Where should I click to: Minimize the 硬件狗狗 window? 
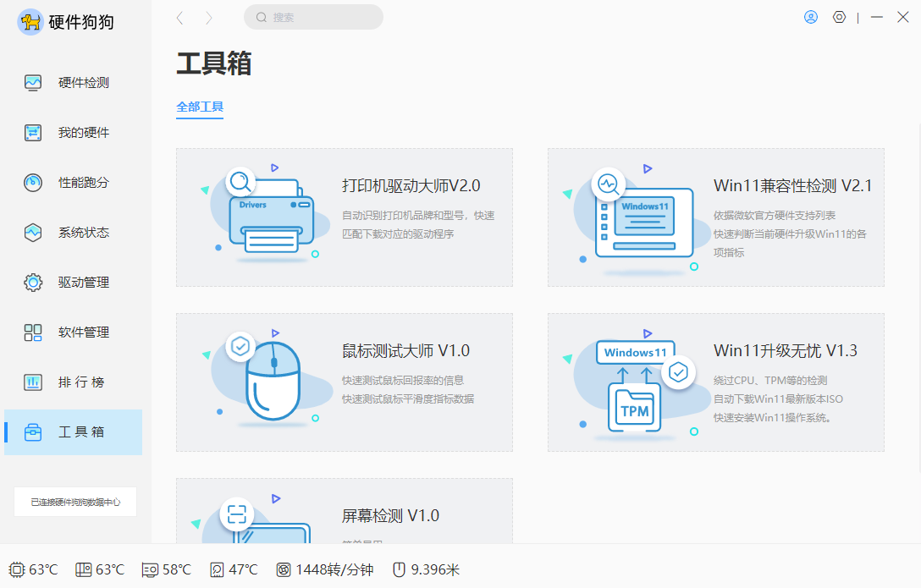[877, 18]
